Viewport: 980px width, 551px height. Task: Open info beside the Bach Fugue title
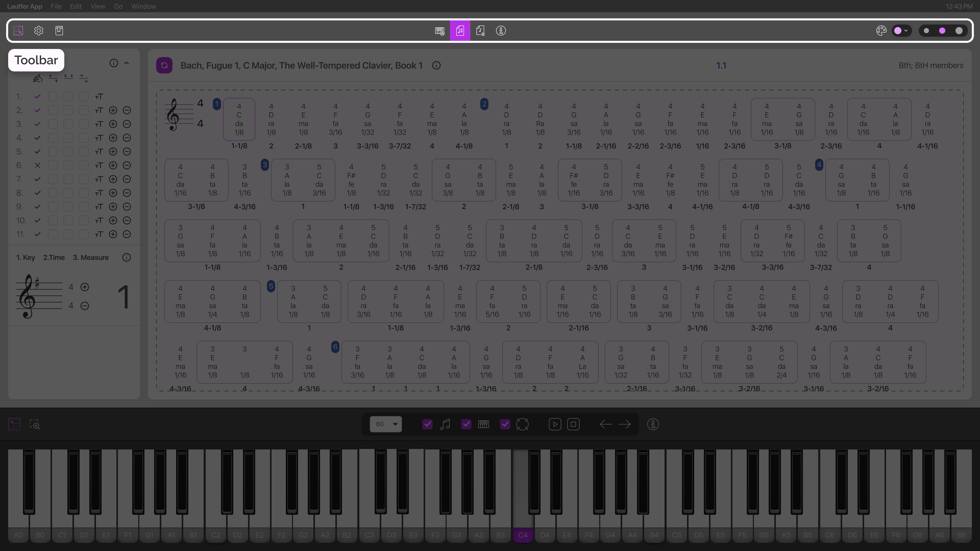pyautogui.click(x=436, y=65)
